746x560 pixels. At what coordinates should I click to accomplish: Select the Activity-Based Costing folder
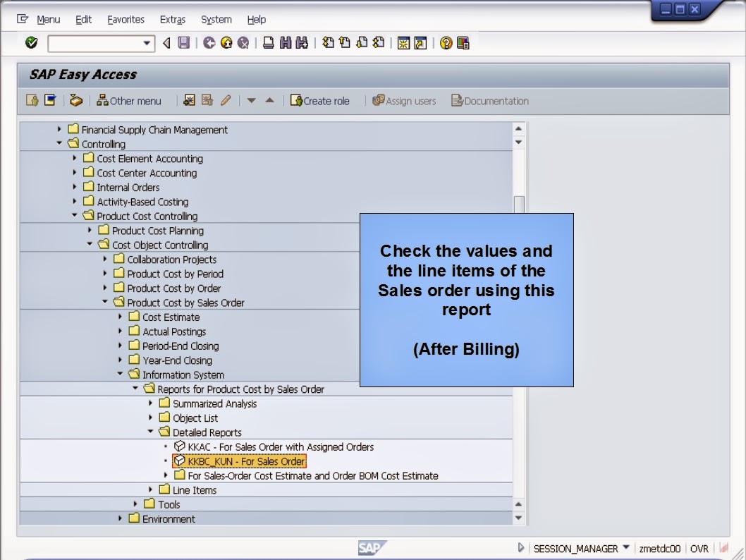point(142,202)
